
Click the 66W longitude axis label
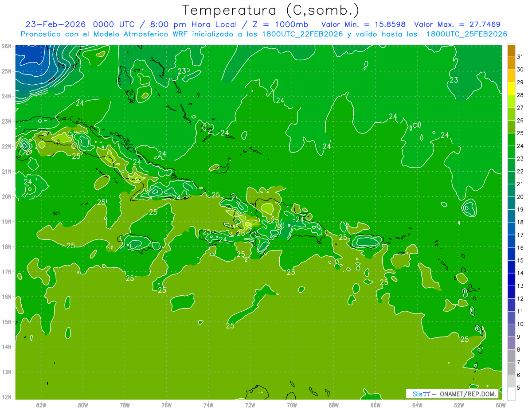point(375,405)
